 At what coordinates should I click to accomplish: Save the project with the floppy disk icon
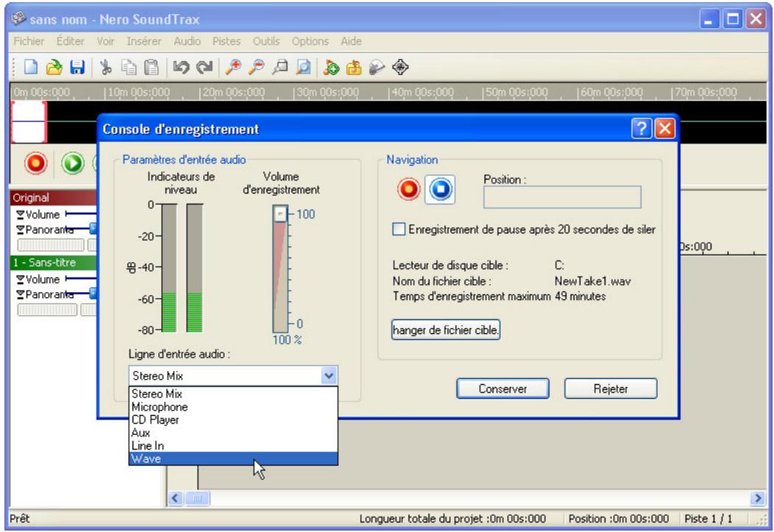[77, 67]
